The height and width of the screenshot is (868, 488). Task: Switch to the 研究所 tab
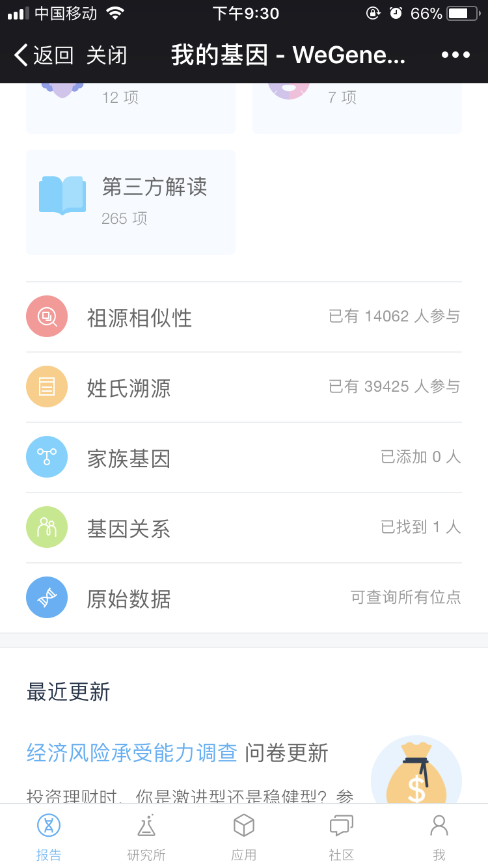click(146, 836)
